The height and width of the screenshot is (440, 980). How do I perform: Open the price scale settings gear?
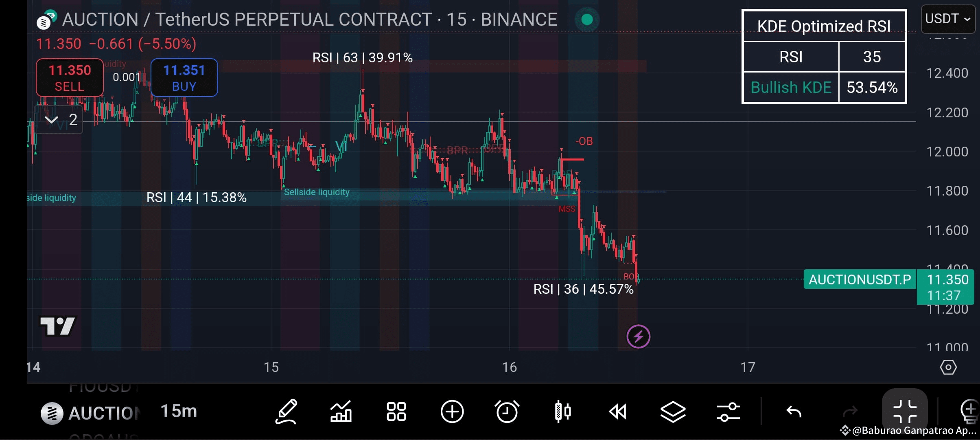(x=949, y=367)
